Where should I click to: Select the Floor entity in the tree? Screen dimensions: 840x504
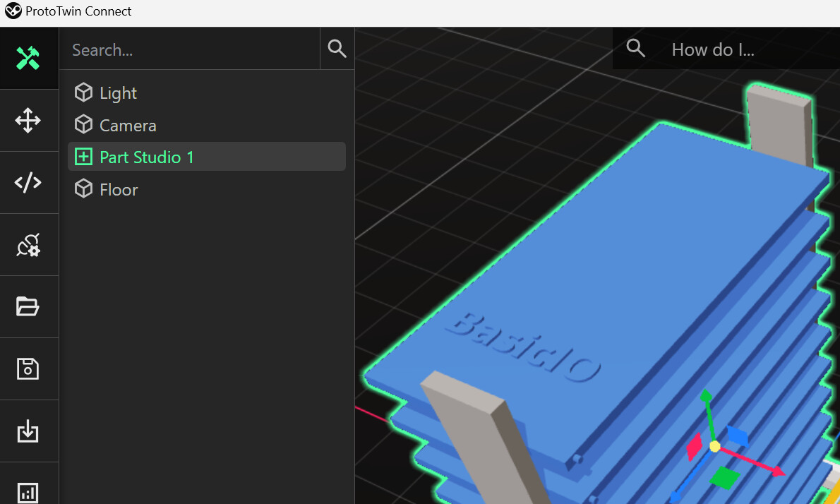coord(119,190)
